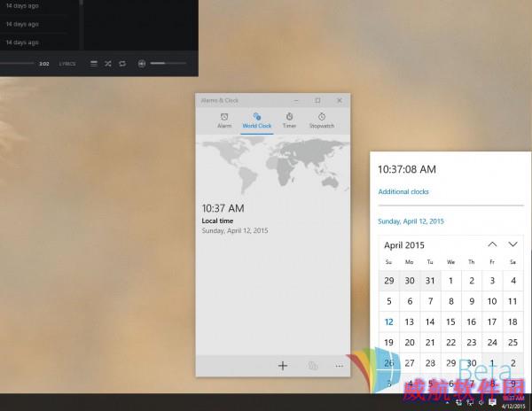Viewport: 532px width, 411px height.
Task: Open the Alarm tab in Alarms & Clock
Action: (x=224, y=120)
